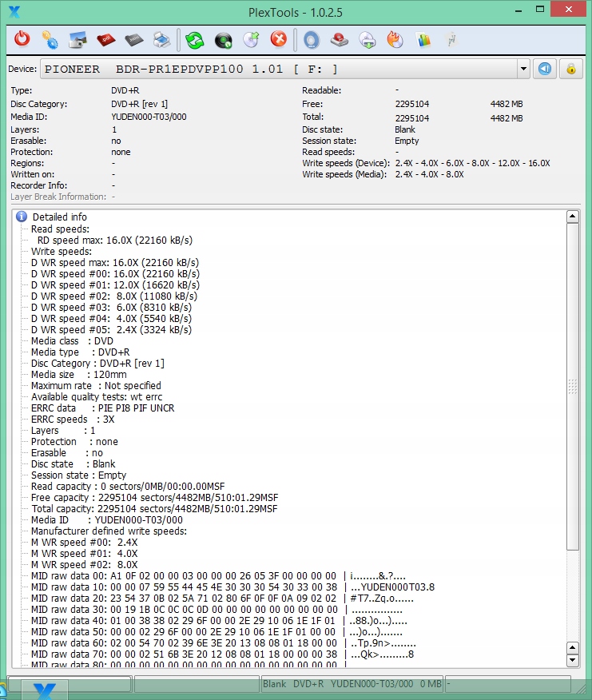
Task: Click the blue disc info icon
Action: click(x=312, y=40)
